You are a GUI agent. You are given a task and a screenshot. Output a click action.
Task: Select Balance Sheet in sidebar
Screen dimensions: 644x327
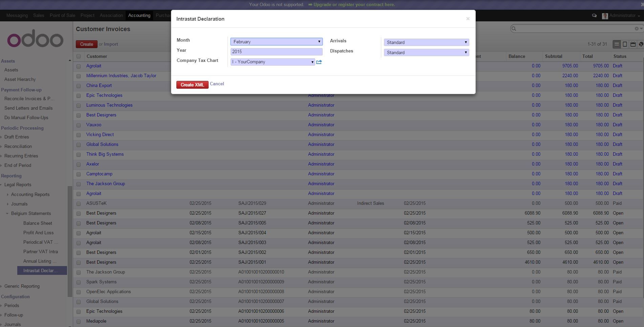pos(38,223)
